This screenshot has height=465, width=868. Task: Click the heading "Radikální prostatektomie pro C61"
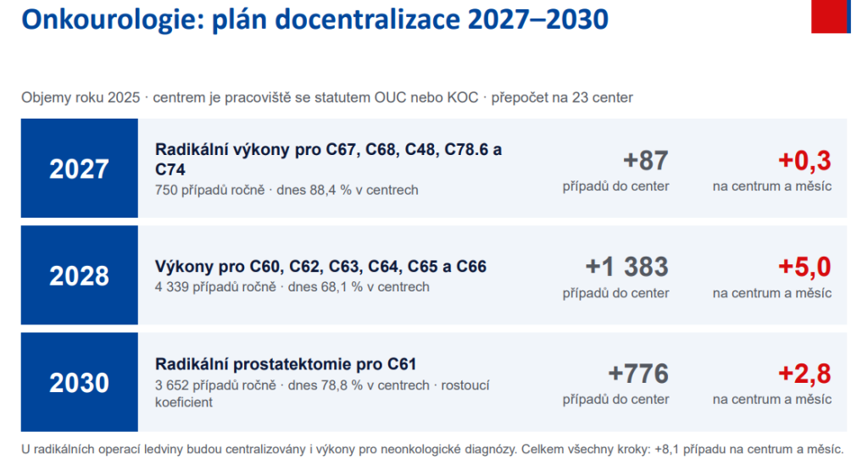[x=286, y=364]
